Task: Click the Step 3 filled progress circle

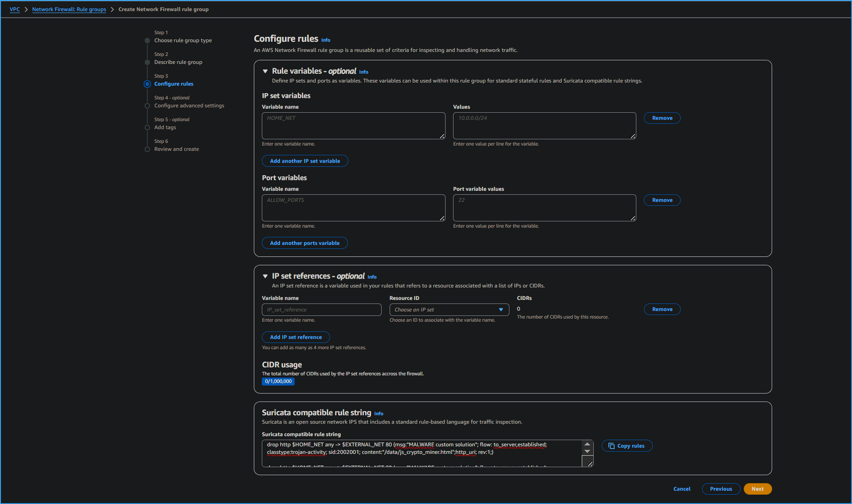Action: tap(147, 84)
